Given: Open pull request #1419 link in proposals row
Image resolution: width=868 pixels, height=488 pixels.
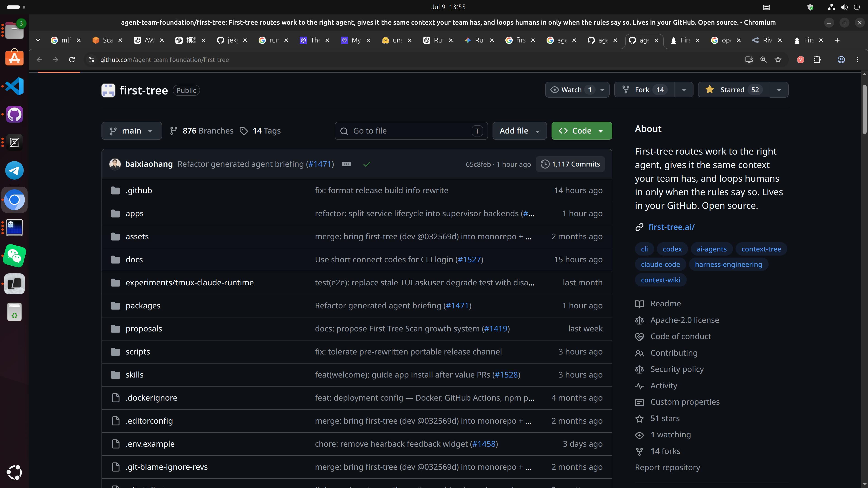Looking at the screenshot, I should [496, 329].
